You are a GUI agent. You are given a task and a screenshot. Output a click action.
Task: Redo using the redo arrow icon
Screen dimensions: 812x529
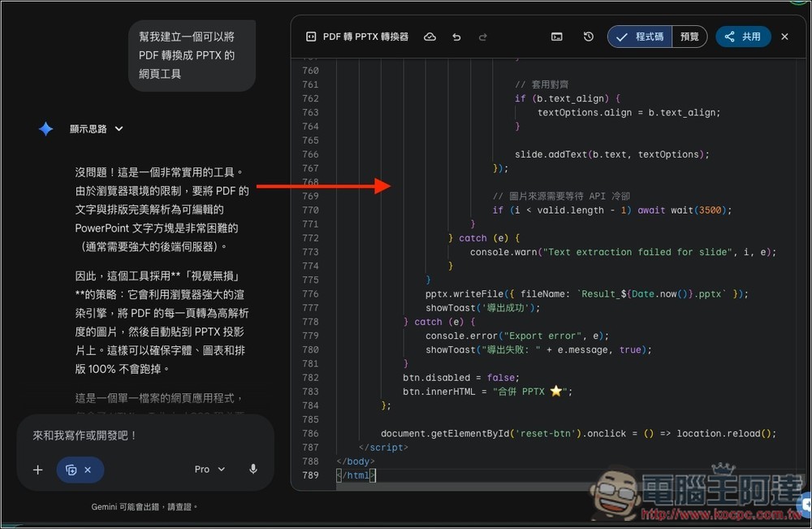[x=482, y=37]
